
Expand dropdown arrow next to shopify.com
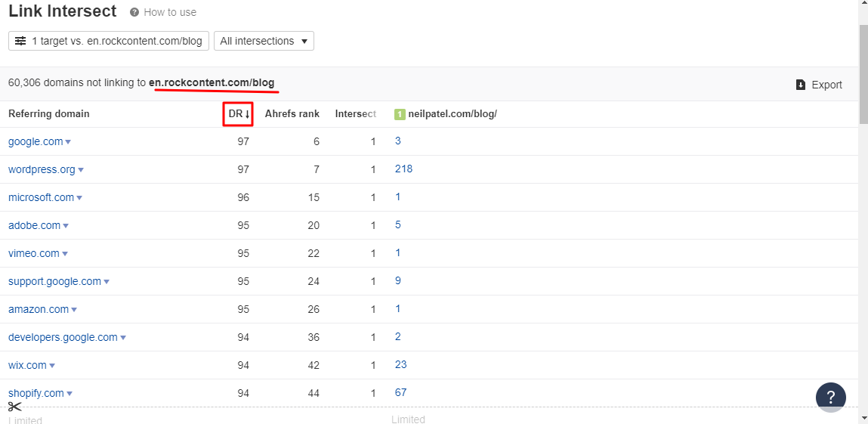pyautogui.click(x=70, y=394)
